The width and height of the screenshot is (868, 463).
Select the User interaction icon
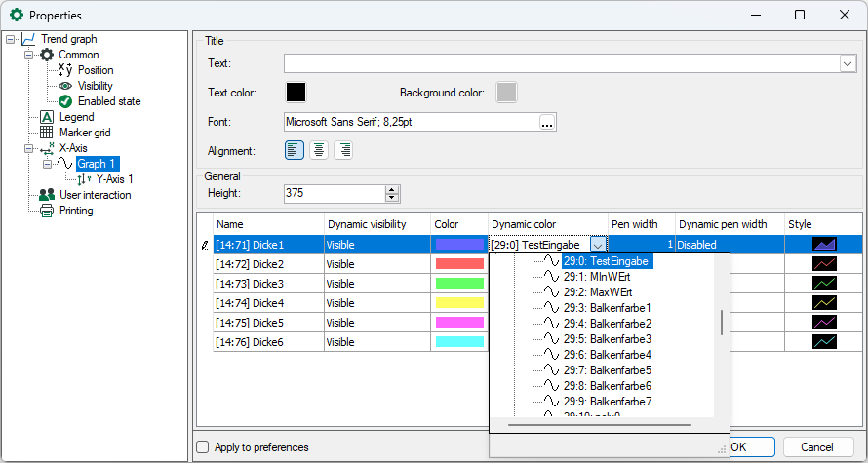[x=46, y=195]
